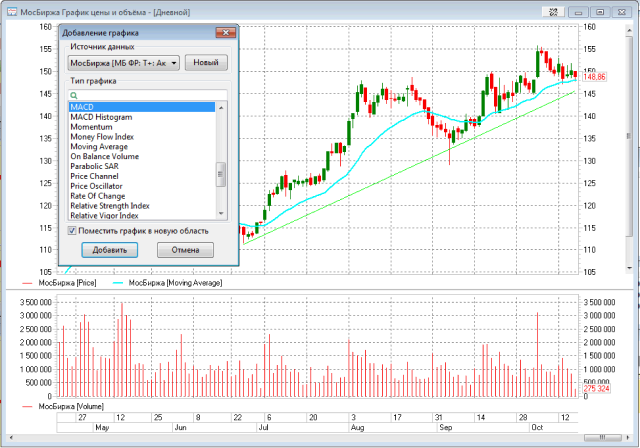Click the green magnifier search icon

point(74,95)
